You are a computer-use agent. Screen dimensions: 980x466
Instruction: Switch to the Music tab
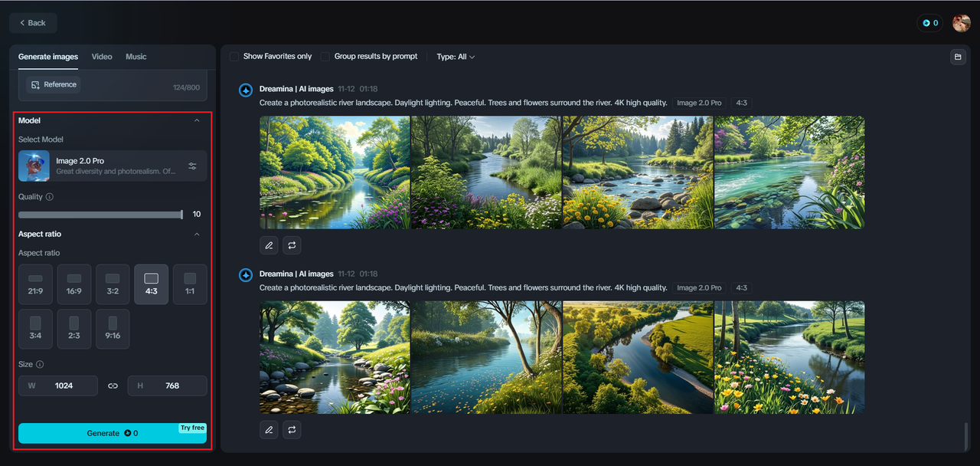pyautogui.click(x=136, y=57)
